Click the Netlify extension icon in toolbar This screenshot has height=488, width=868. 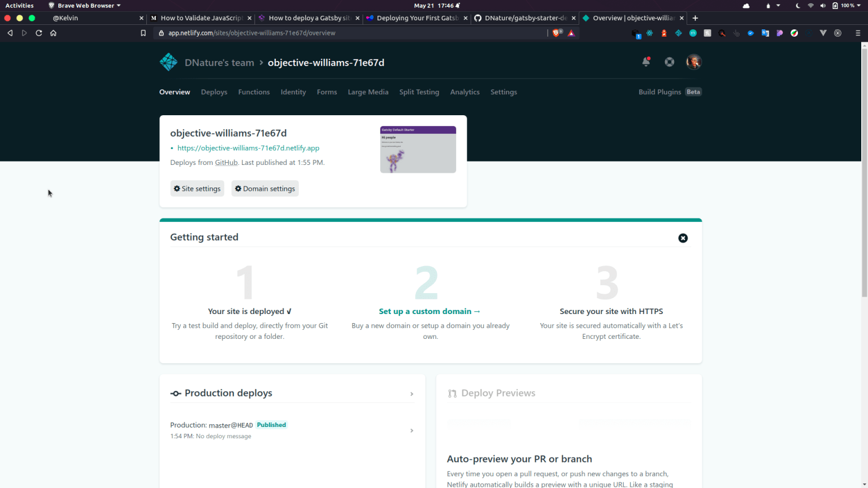click(x=679, y=33)
